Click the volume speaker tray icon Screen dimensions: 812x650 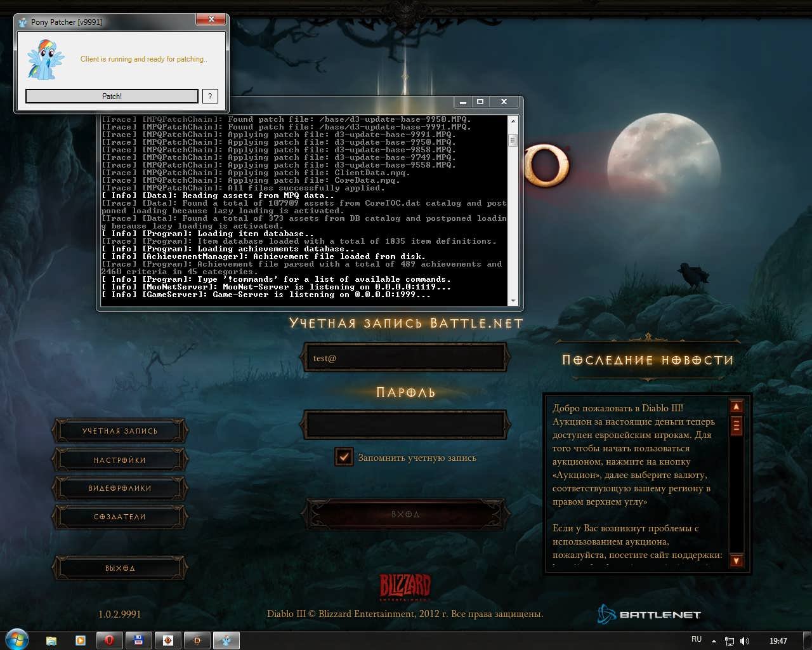click(x=745, y=641)
